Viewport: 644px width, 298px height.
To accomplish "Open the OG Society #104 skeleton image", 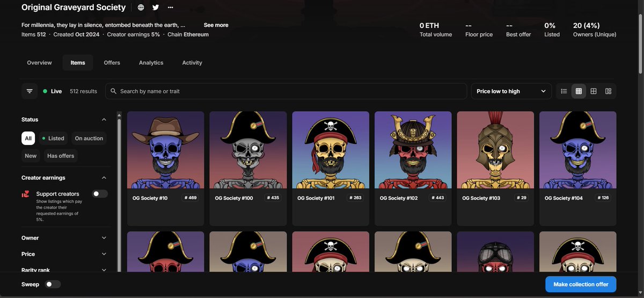I will click(x=578, y=150).
